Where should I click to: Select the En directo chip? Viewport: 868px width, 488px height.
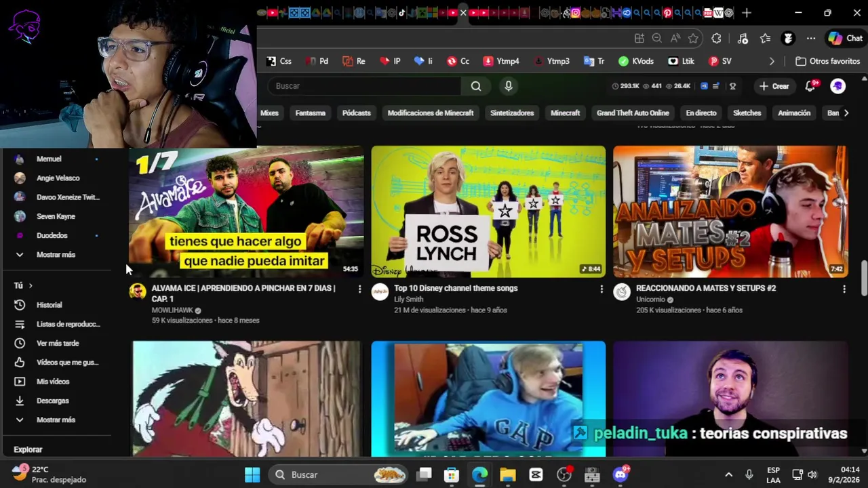(x=701, y=113)
